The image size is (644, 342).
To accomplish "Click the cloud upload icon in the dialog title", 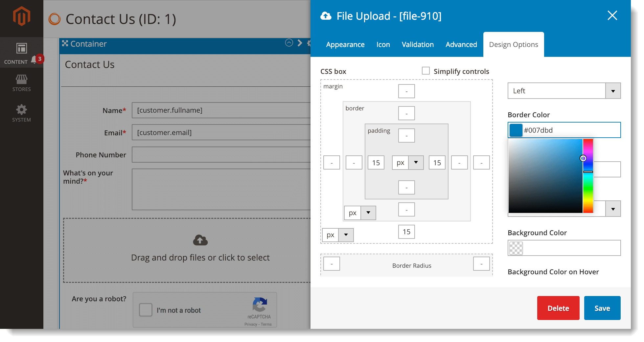I will [325, 15].
